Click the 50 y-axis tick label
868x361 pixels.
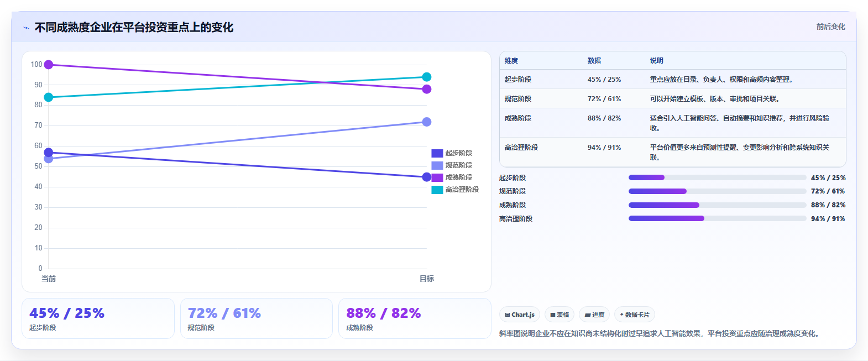pos(38,166)
